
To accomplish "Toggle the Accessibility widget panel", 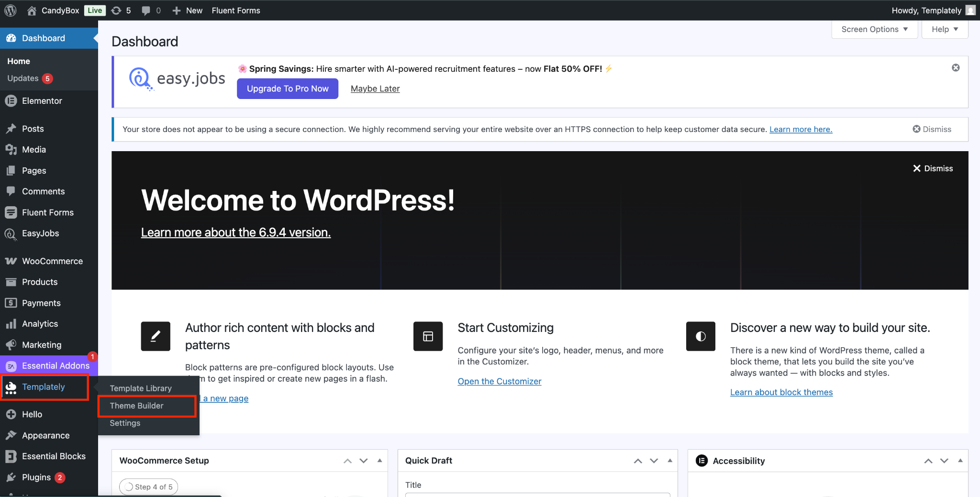I will click(x=960, y=461).
